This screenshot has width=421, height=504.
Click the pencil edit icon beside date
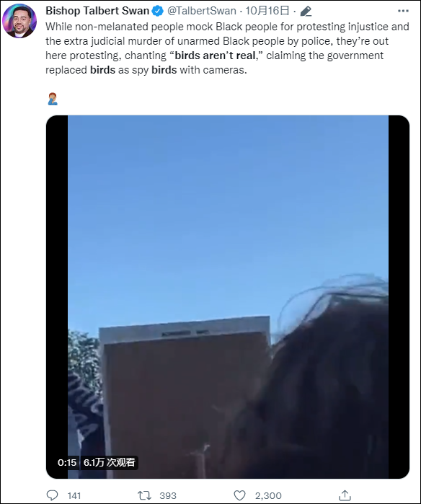pyautogui.click(x=306, y=12)
